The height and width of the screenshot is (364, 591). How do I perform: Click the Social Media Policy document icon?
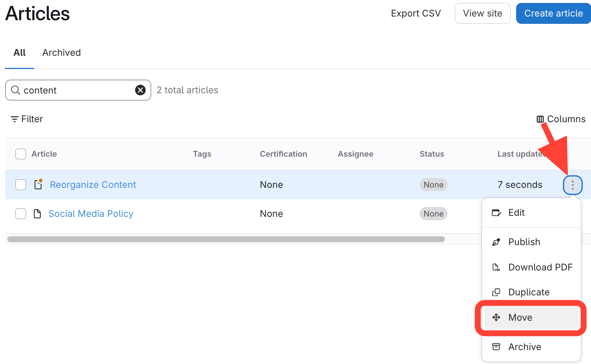(x=37, y=214)
